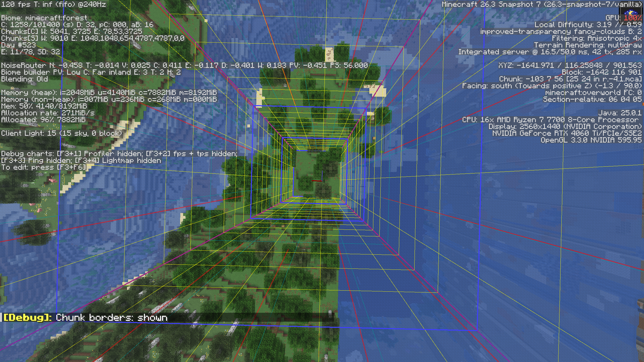Select the "C: 1258/101400" chunk render line
644x362 pixels.
[77, 25]
